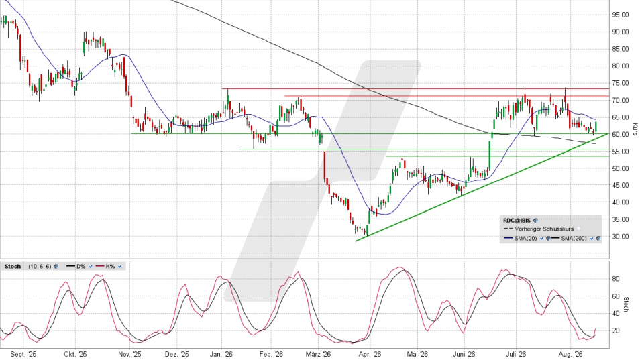
Task: Click the Nov. '25 date label
Action: pos(129,354)
